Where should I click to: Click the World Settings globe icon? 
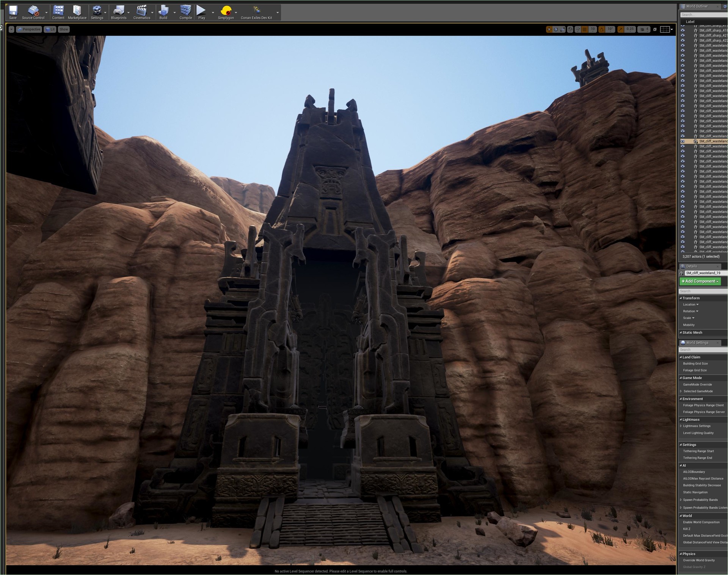point(683,343)
